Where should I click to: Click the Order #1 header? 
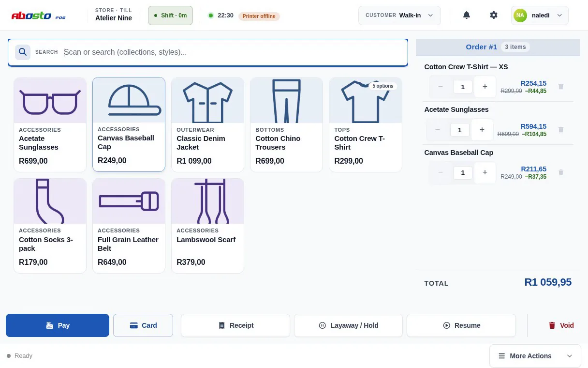[x=481, y=47]
